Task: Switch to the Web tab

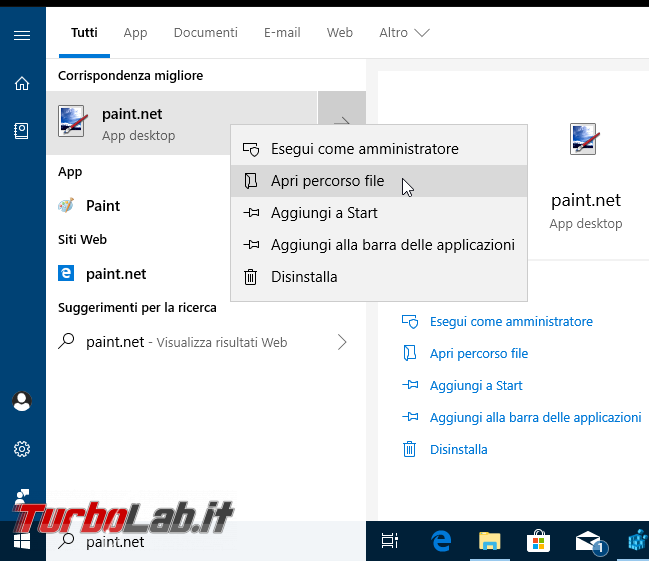Action: [x=340, y=33]
